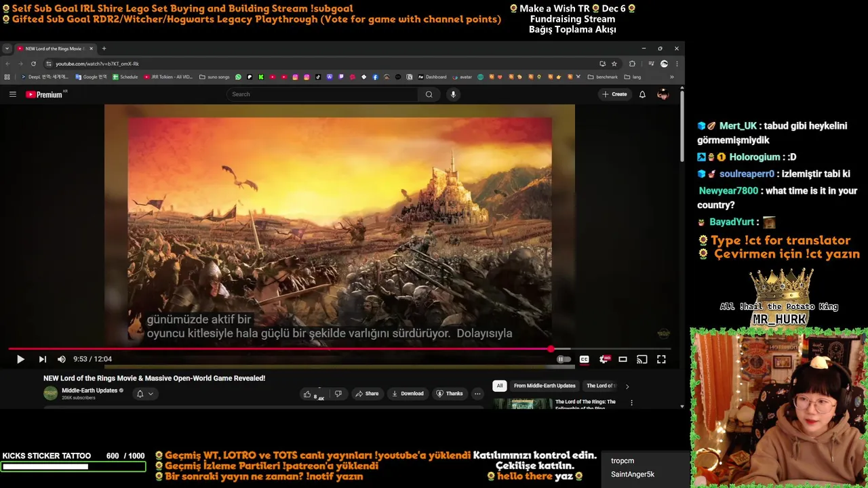Open Fellowship of the Ring video thumbnail
The height and width of the screenshot is (488, 868).
coord(523,403)
